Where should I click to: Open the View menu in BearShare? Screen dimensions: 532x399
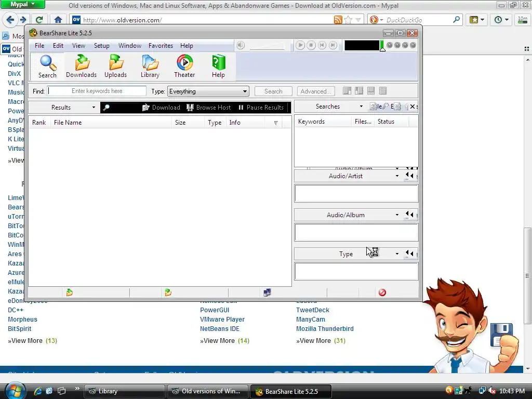78,46
